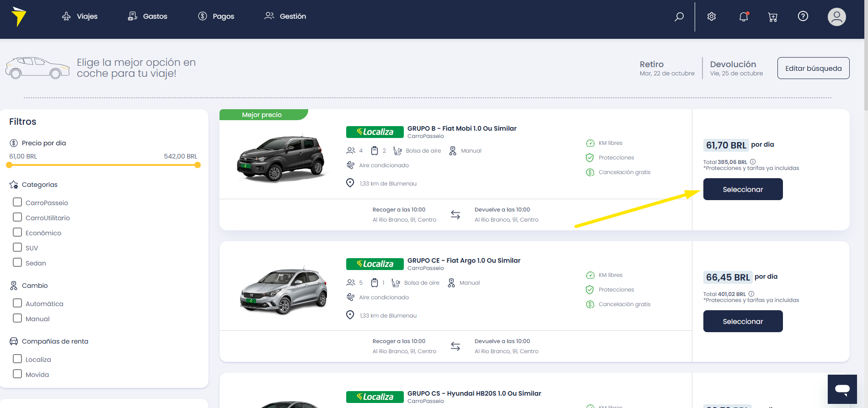
Task: Open the search magnifier icon
Action: tap(679, 16)
